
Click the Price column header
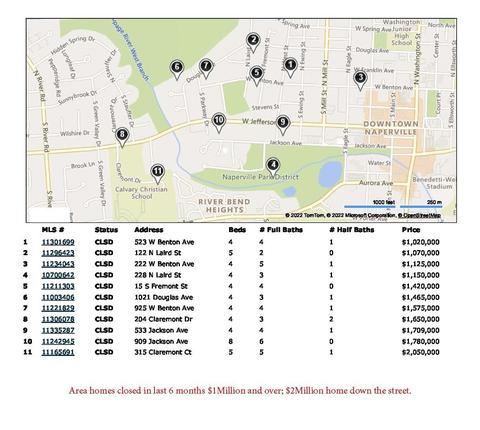tap(411, 230)
